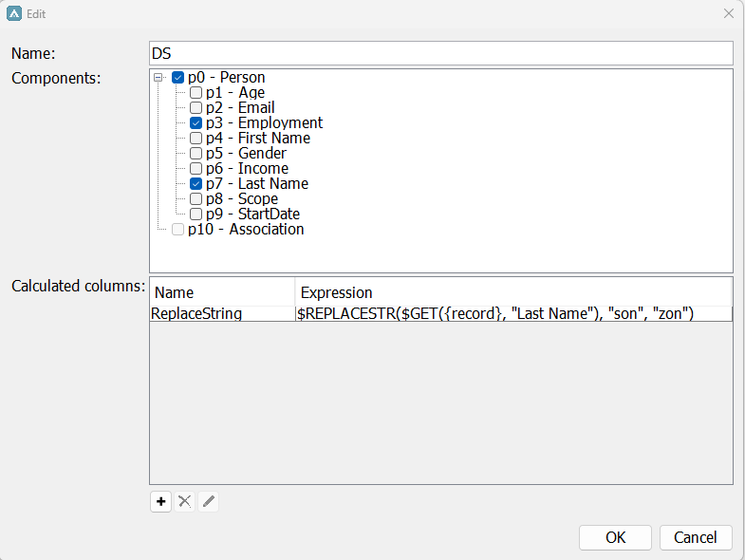Click the Expression column header

[512, 293]
